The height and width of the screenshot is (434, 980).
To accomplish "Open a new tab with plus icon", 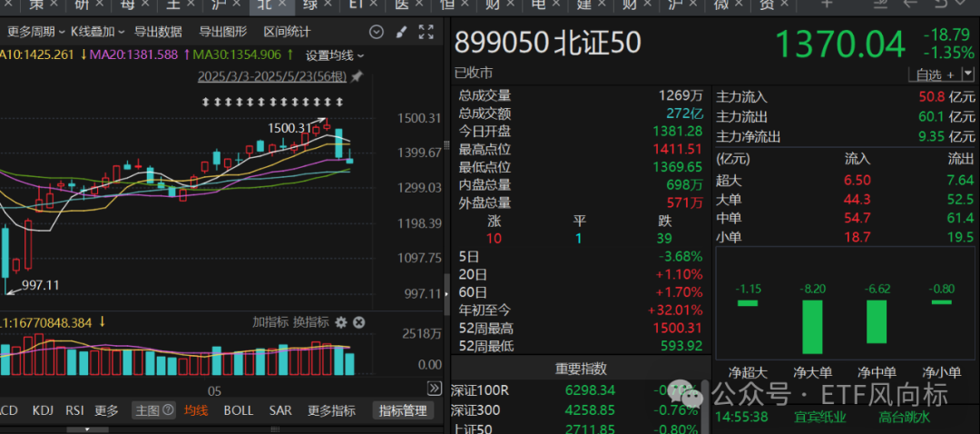I will point(827,5).
